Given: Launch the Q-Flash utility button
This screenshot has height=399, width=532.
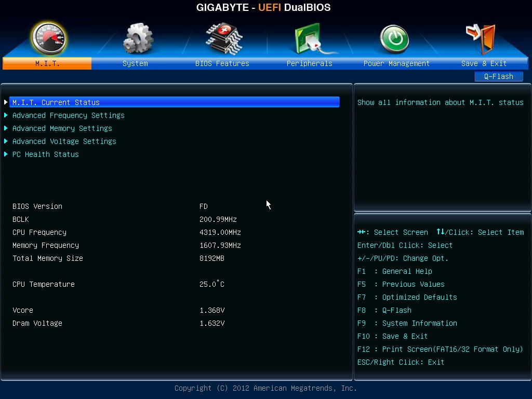Looking at the screenshot, I should click(498, 76).
